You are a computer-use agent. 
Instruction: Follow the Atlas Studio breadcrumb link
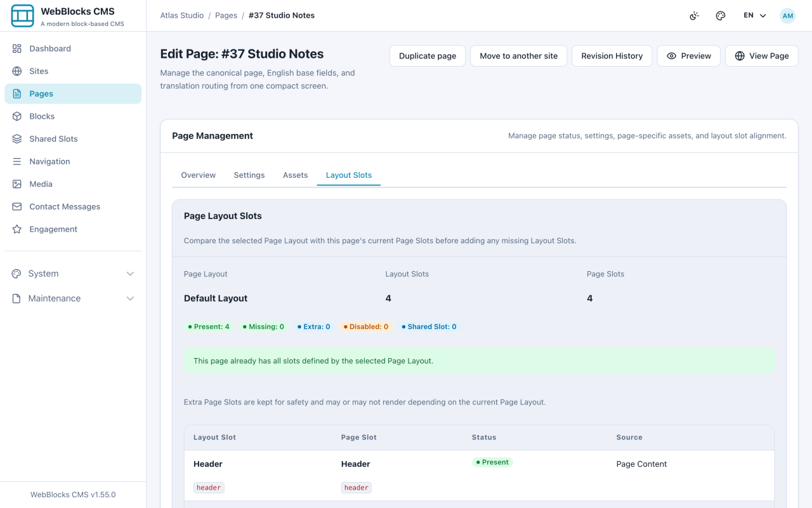click(x=182, y=15)
